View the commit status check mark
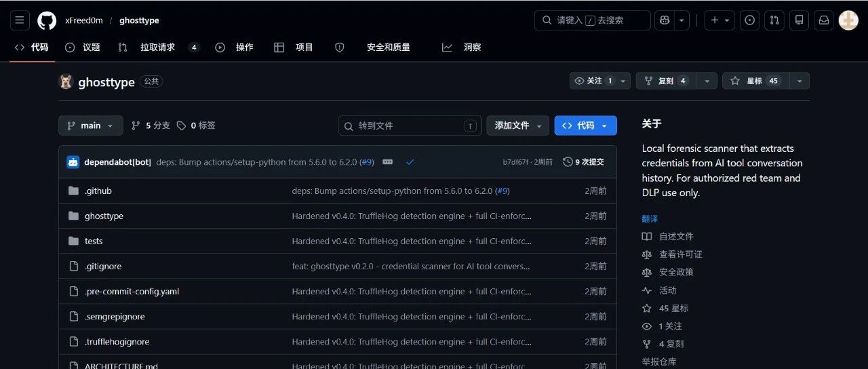Screen dimensions: 868x369 pyautogui.click(x=410, y=162)
